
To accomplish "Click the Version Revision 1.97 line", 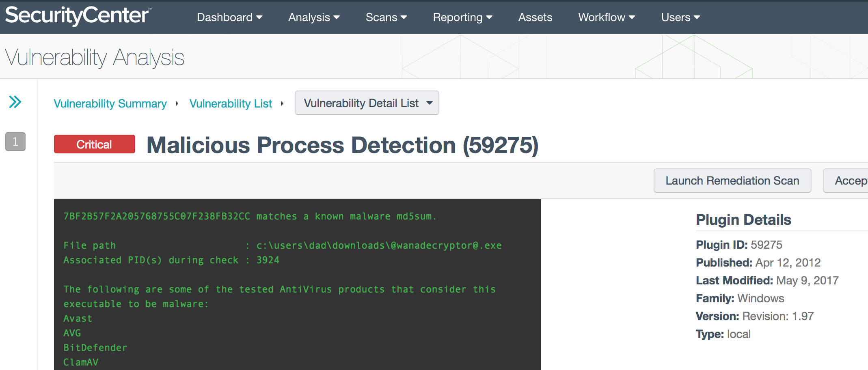I will 755,316.
